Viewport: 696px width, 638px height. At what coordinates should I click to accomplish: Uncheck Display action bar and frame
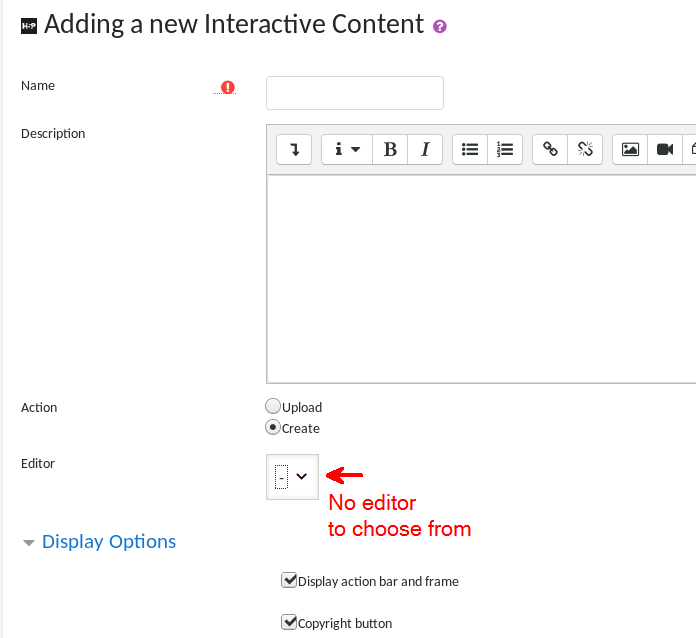tap(289, 580)
